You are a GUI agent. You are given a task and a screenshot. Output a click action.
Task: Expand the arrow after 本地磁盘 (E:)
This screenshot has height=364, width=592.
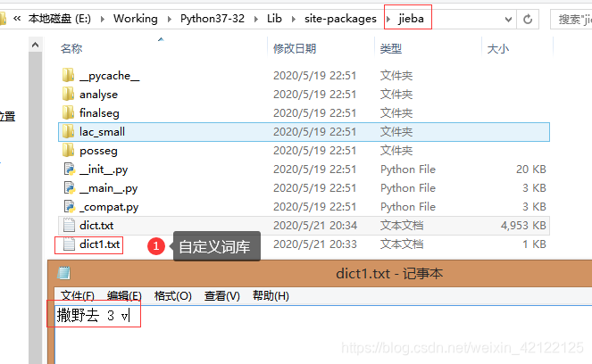[x=103, y=19]
